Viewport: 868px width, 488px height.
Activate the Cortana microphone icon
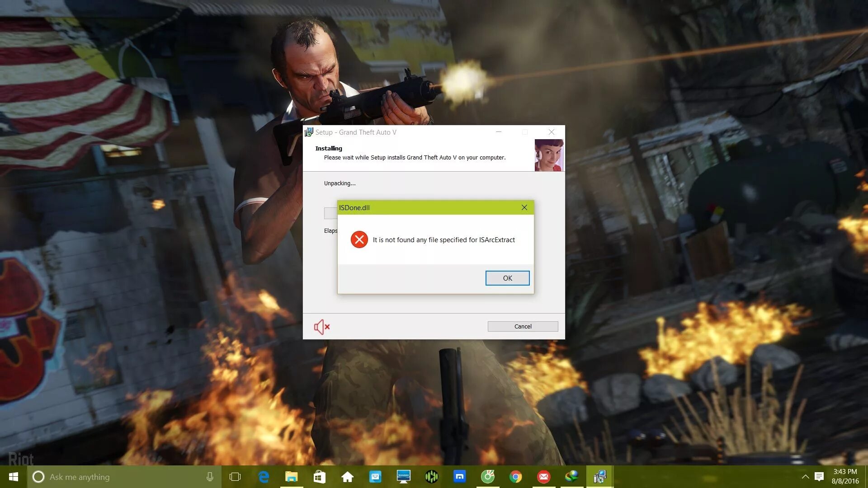(x=210, y=477)
